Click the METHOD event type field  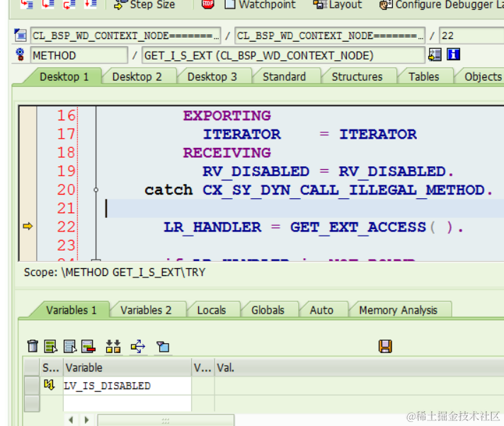pos(79,55)
